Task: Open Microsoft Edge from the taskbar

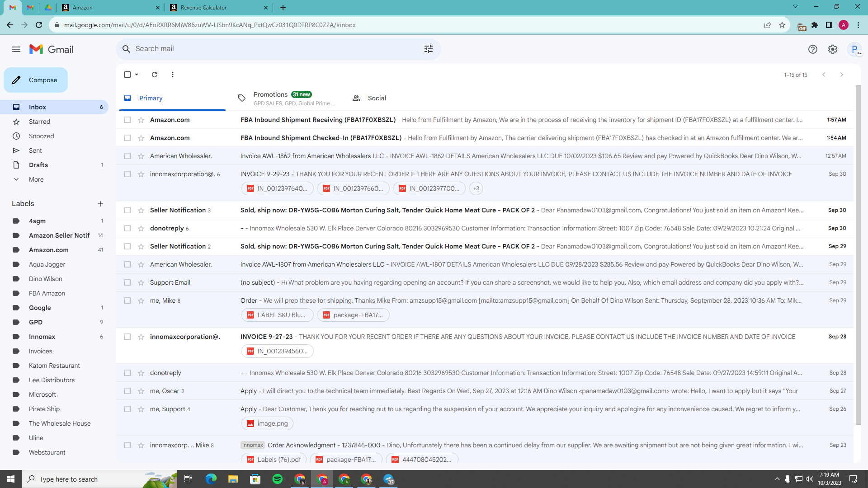Action: pyautogui.click(x=211, y=479)
